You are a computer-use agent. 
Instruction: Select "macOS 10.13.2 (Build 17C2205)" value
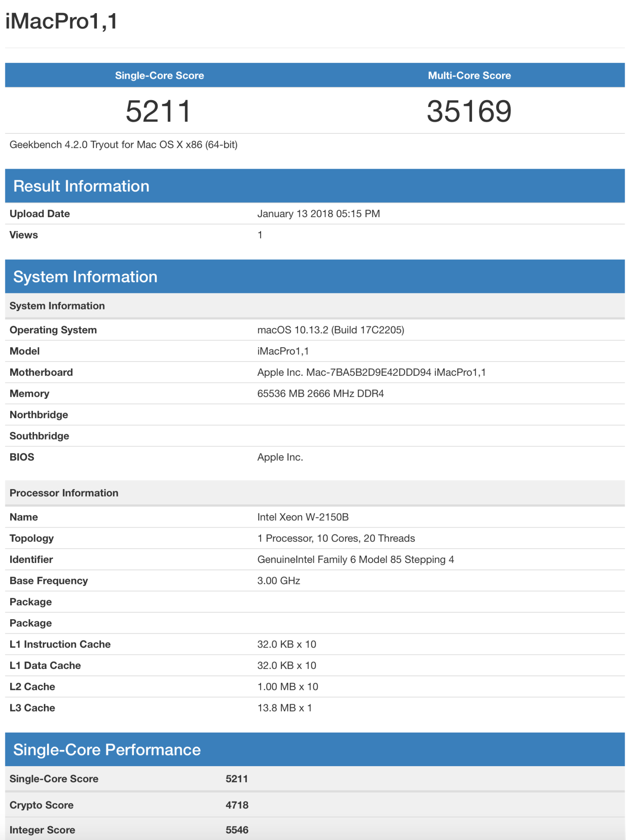coord(331,330)
